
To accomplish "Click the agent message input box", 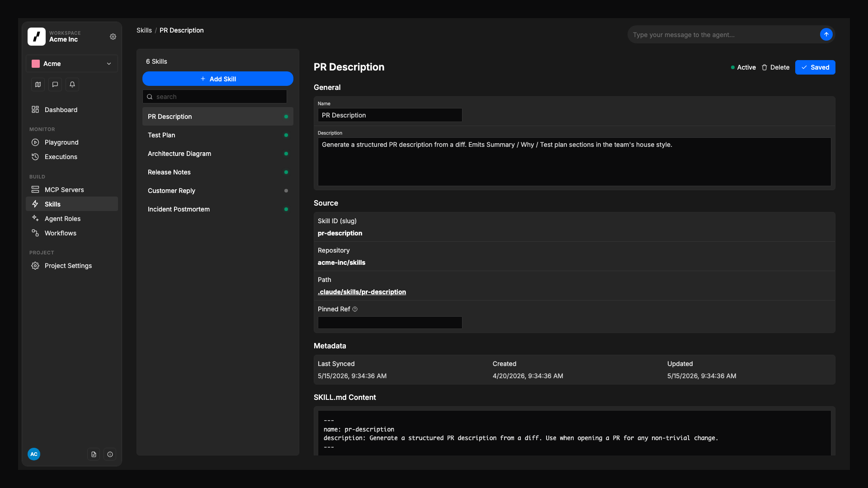I will 723,35.
